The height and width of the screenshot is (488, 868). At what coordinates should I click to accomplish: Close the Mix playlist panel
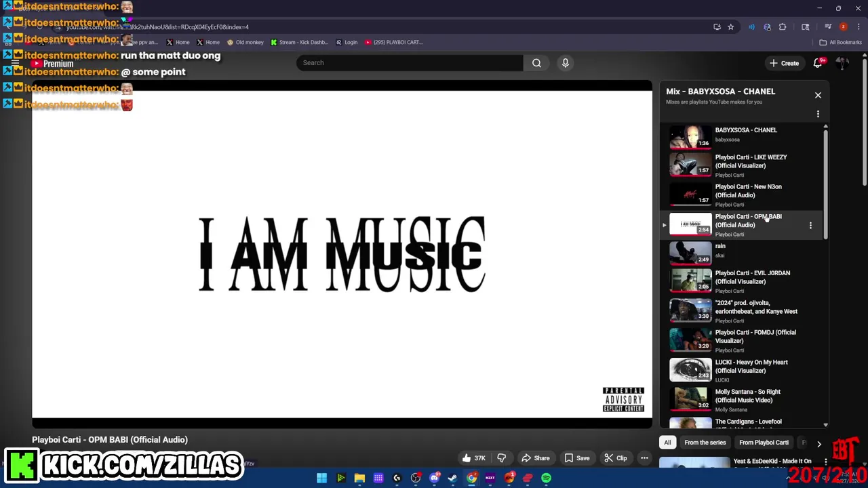coord(818,96)
